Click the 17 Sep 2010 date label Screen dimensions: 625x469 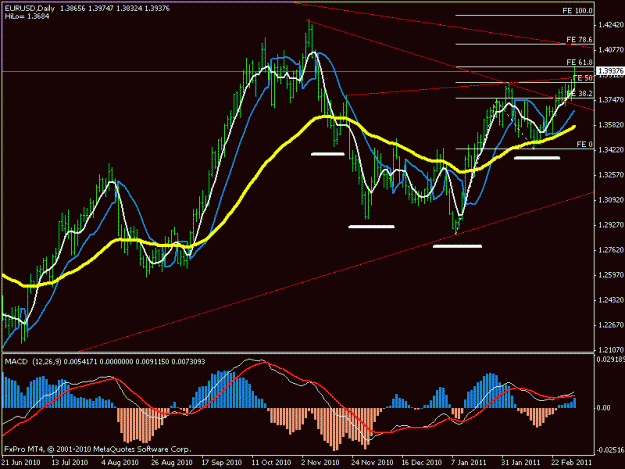tap(222, 462)
